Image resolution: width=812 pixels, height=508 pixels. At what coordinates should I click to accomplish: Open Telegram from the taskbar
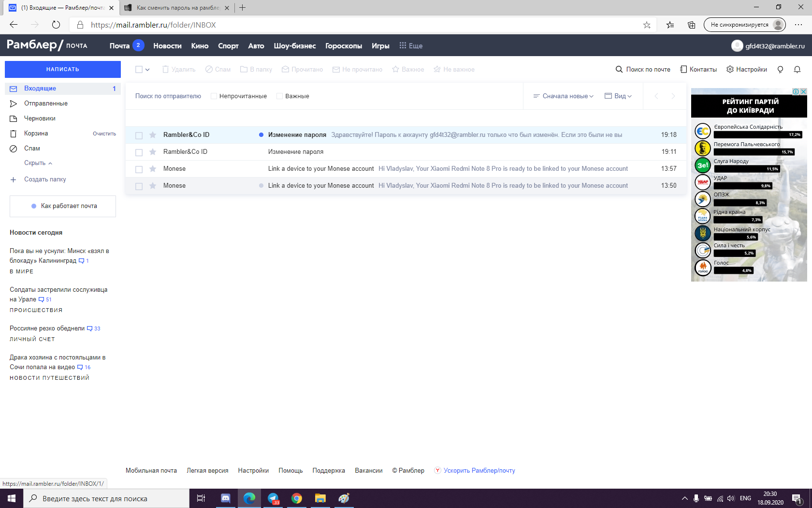(x=273, y=498)
